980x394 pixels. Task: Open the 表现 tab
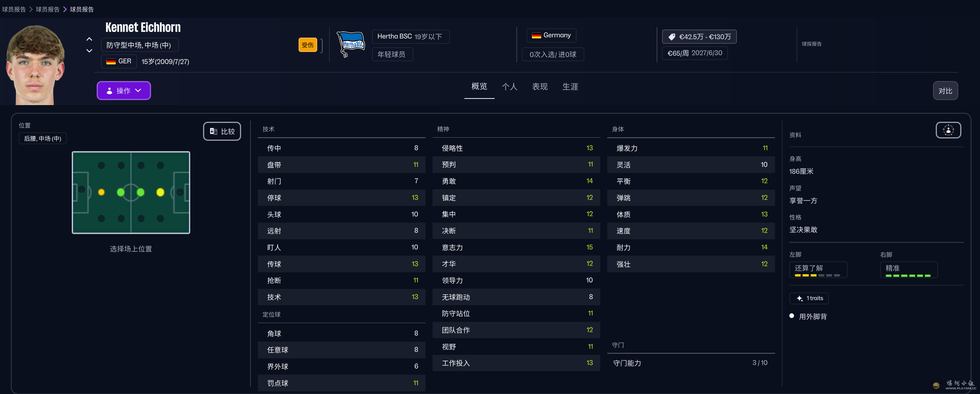pyautogui.click(x=539, y=87)
